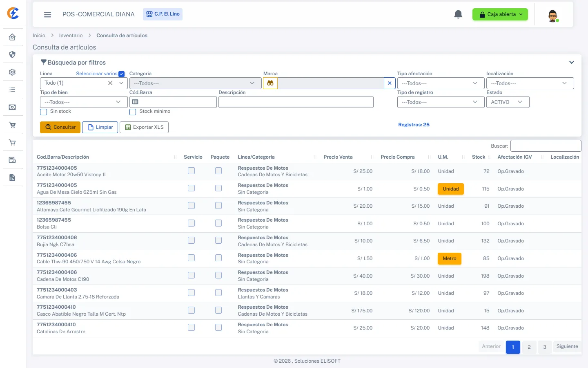Clear the Marca field with X button
The image size is (588, 368).
point(390,83)
